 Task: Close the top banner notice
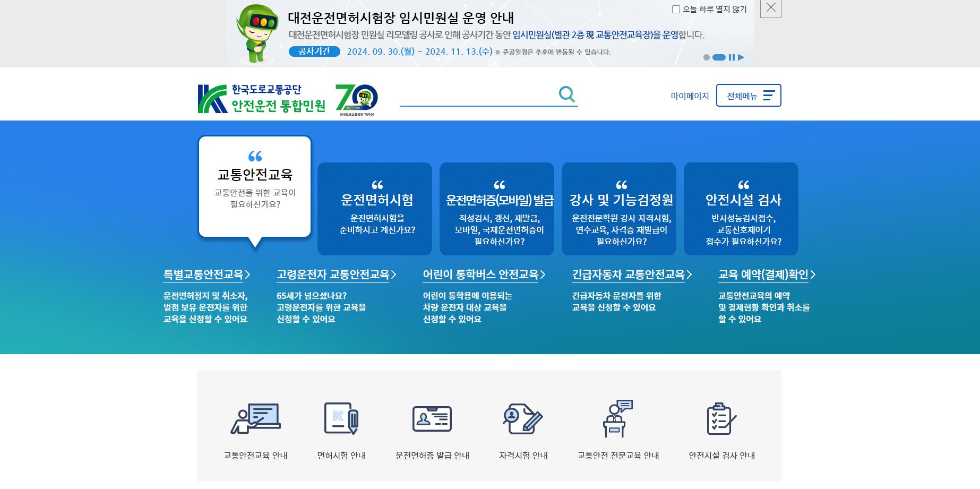click(771, 7)
